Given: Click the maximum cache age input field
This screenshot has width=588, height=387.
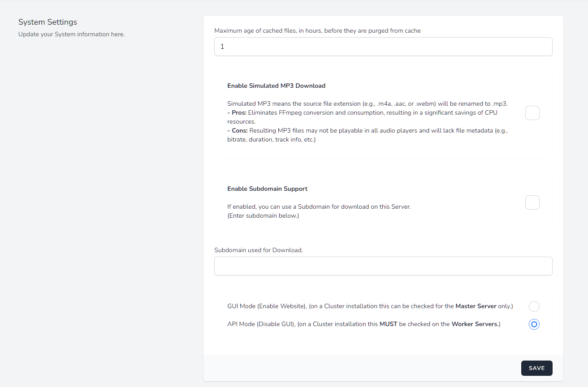Looking at the screenshot, I should pos(383,47).
